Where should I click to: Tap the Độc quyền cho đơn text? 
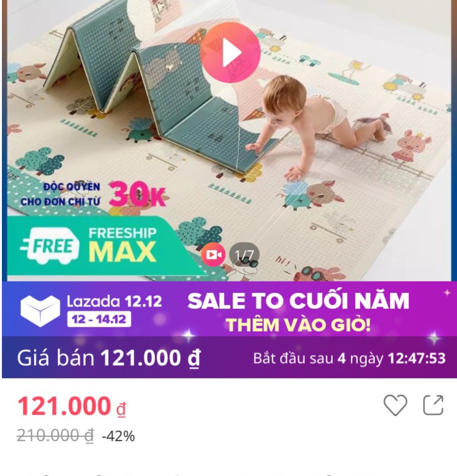pos(60,194)
